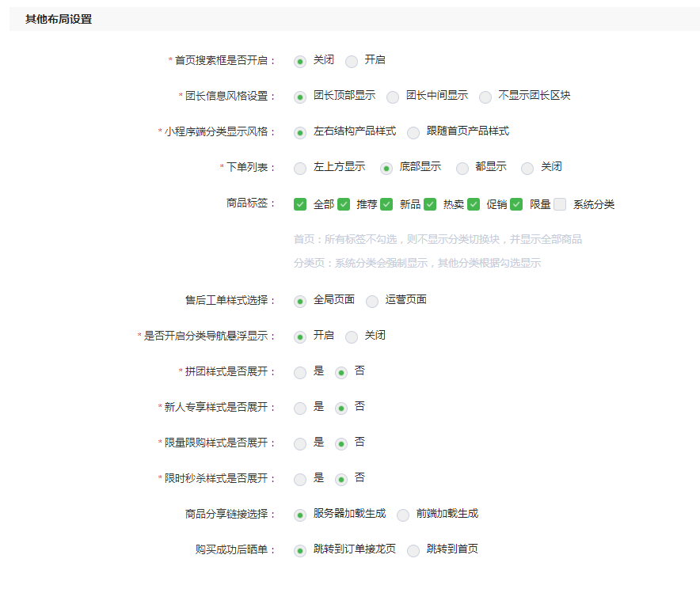This screenshot has height=589, width=700.
Task: Click hint text starting with 分类页：系统分类
Action: (417, 264)
